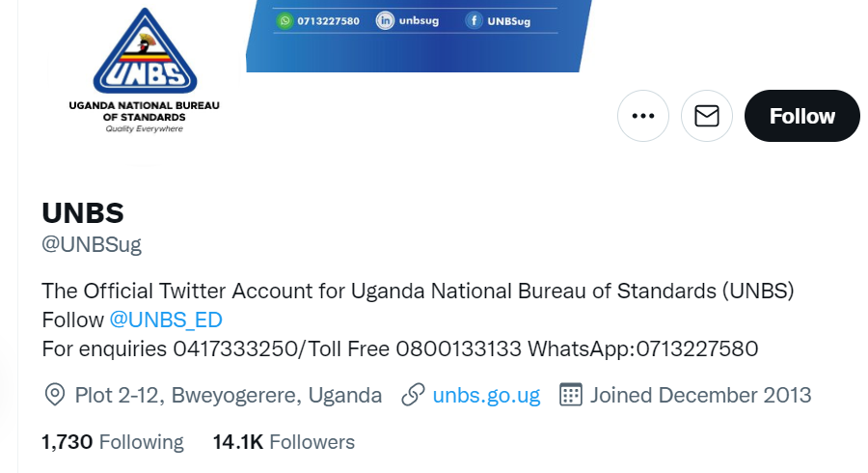Click the WhatsApp icon in the banner
This screenshot has height=473, width=868.
285,20
